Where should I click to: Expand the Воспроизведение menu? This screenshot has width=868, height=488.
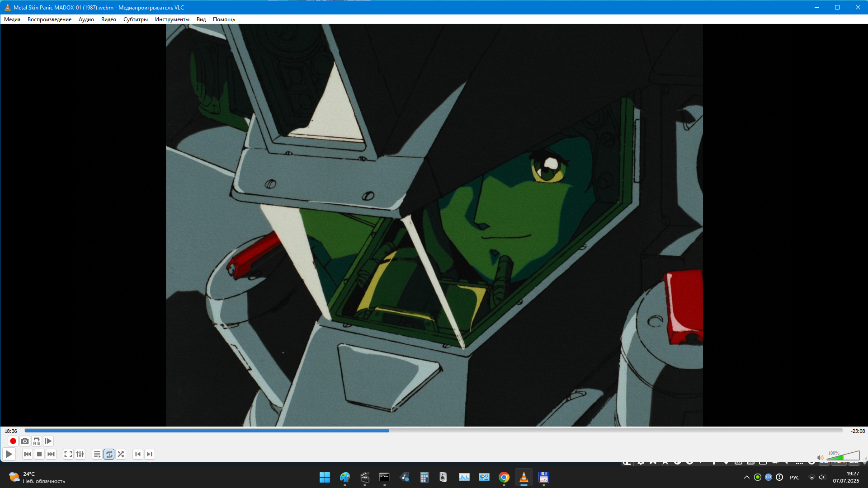(x=49, y=19)
